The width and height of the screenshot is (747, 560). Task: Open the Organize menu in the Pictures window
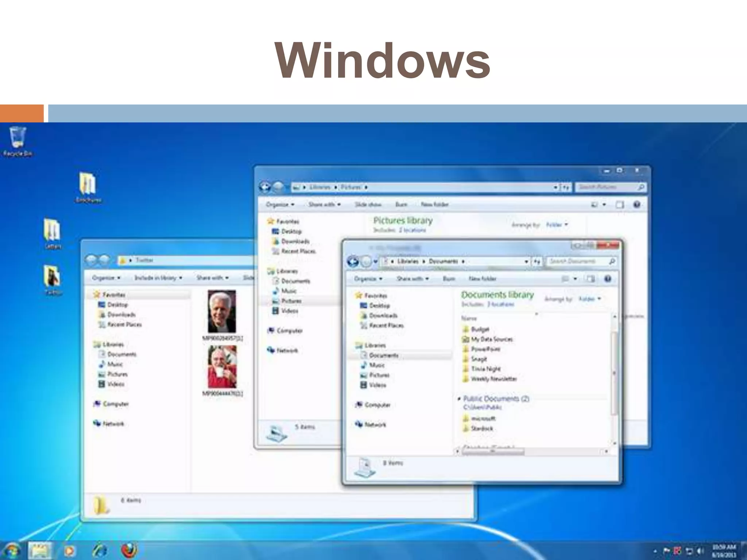coord(280,205)
